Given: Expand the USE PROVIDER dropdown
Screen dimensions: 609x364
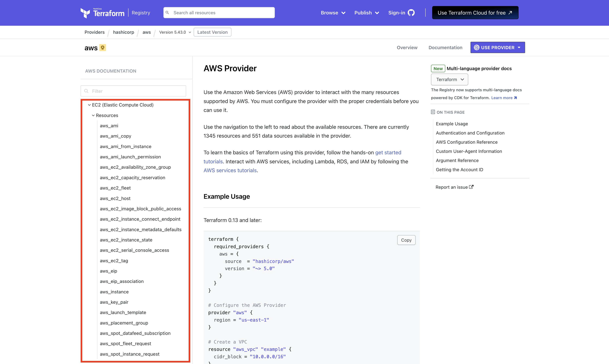Looking at the screenshot, I should [498, 48].
